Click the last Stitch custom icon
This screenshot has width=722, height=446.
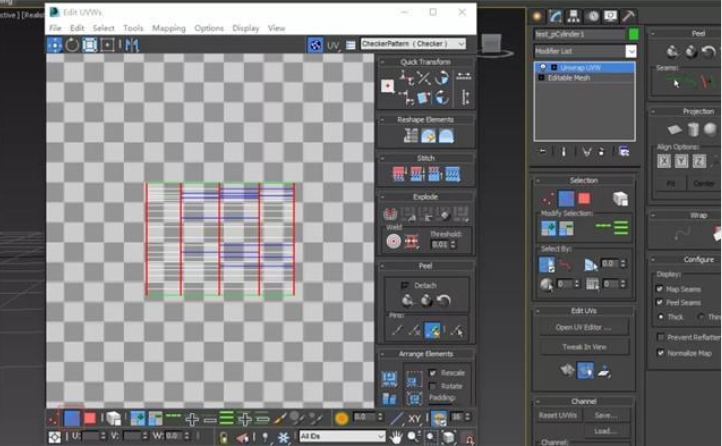click(x=452, y=174)
